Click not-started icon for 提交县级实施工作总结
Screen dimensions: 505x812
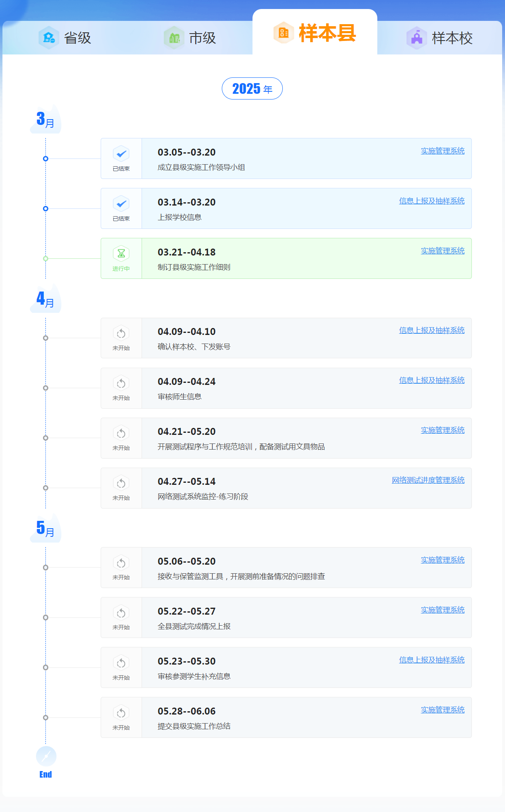pyautogui.click(x=121, y=713)
